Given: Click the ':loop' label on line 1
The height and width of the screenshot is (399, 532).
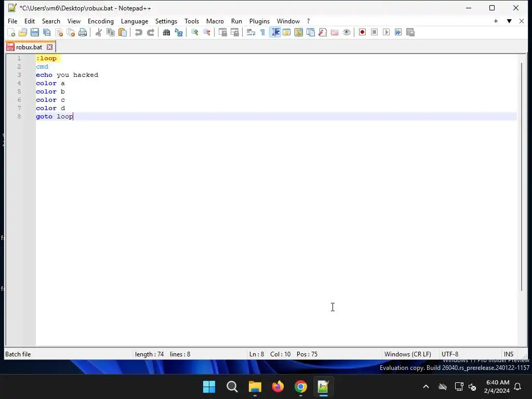Looking at the screenshot, I should [x=46, y=58].
